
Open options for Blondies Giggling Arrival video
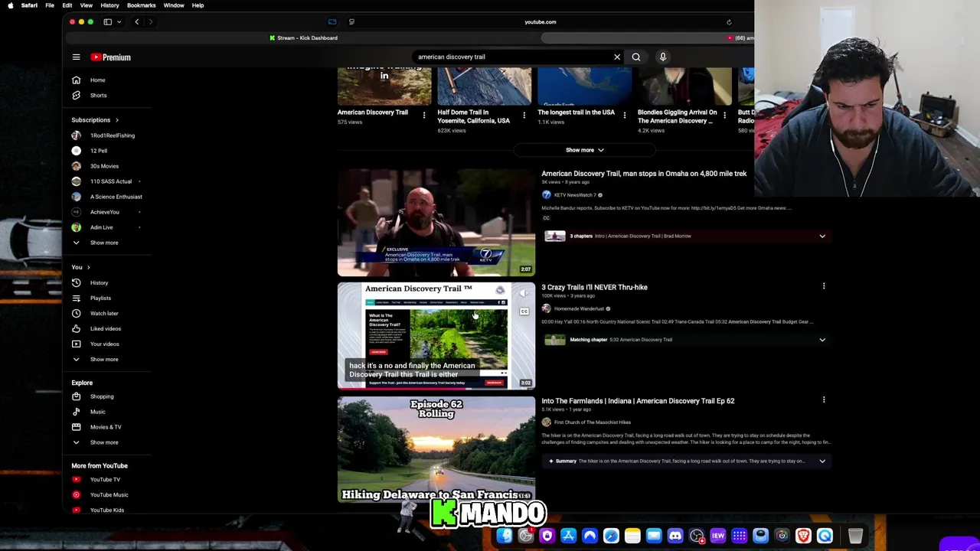point(724,115)
